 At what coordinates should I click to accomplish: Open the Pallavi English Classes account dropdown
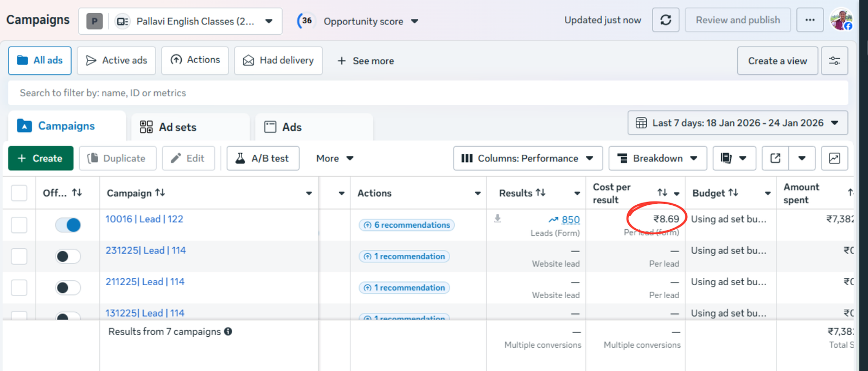(180, 21)
